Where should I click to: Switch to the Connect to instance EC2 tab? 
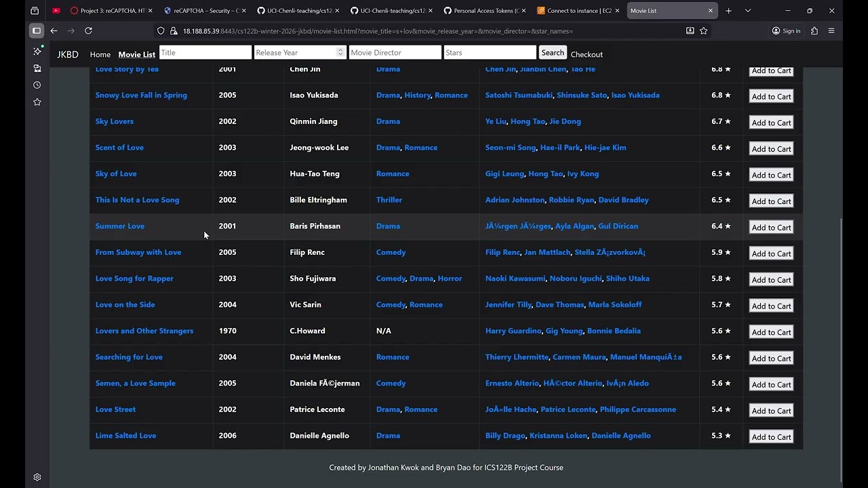[x=578, y=11]
